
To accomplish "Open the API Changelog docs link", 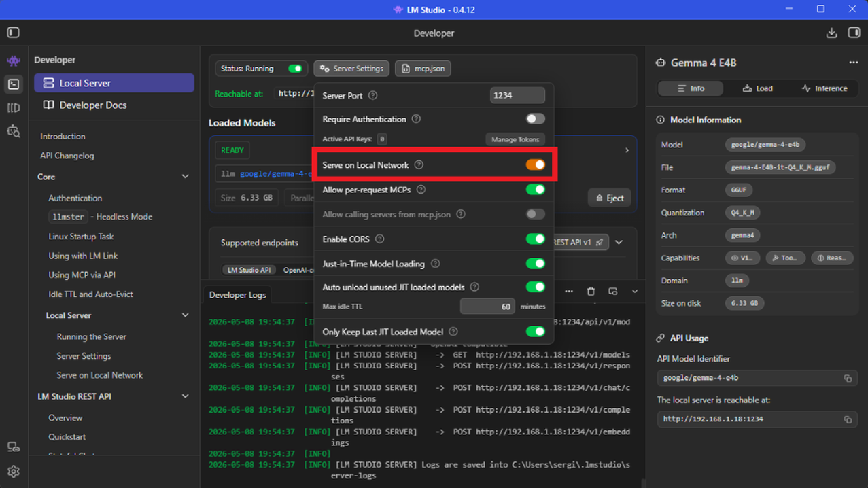I will (x=67, y=156).
